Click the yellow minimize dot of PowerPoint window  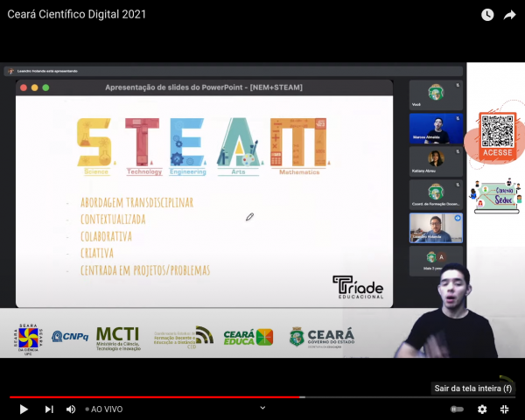(x=34, y=87)
